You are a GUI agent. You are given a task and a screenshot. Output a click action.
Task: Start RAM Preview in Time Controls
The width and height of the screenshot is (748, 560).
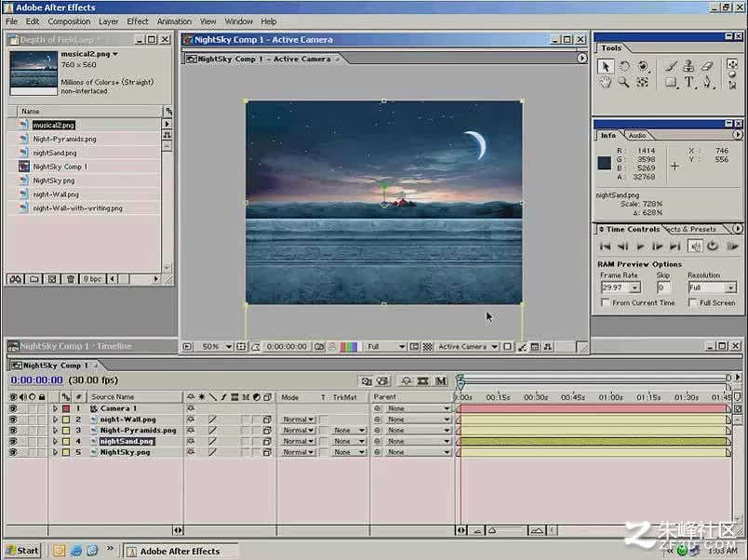(x=732, y=247)
